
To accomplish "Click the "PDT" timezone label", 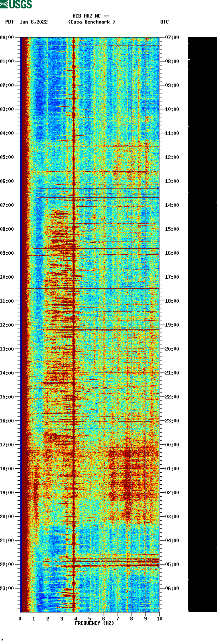I will 10,22.
